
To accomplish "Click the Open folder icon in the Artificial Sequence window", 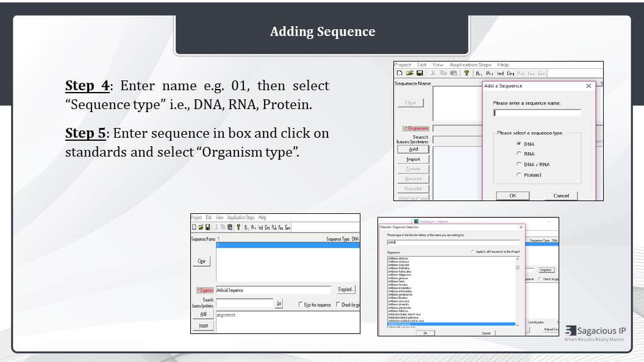I will (201, 227).
